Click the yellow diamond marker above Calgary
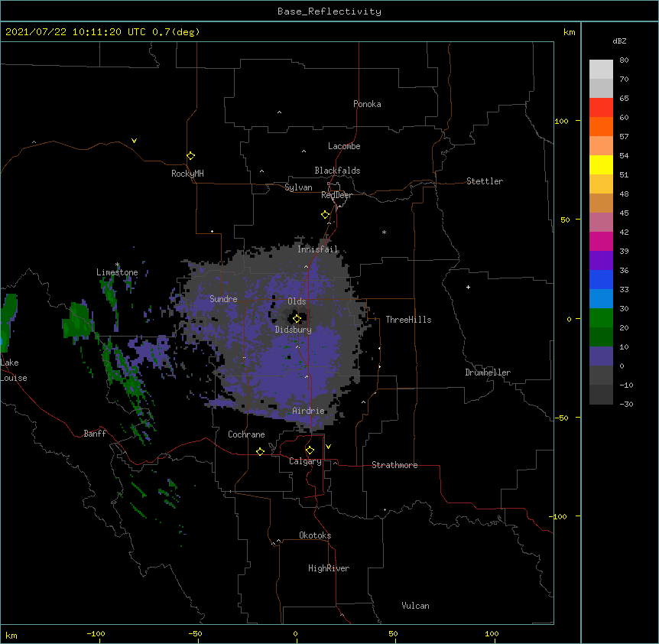The height and width of the screenshot is (644, 659). pos(310,450)
